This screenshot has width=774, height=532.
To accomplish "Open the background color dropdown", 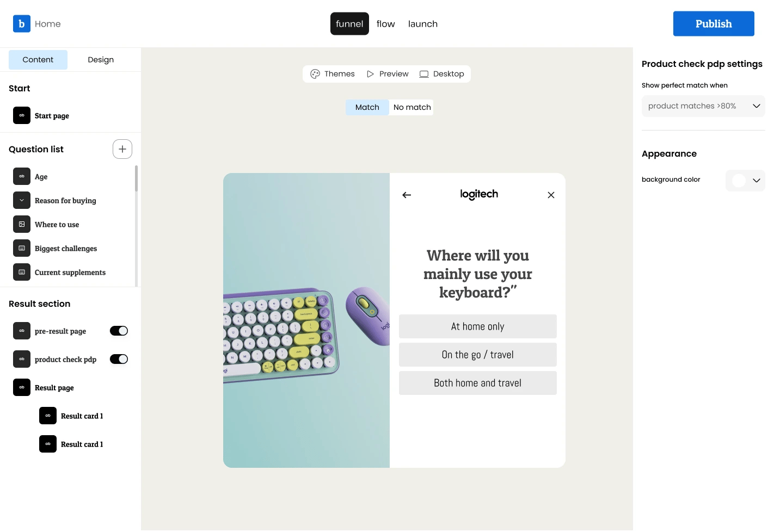I will tap(756, 180).
